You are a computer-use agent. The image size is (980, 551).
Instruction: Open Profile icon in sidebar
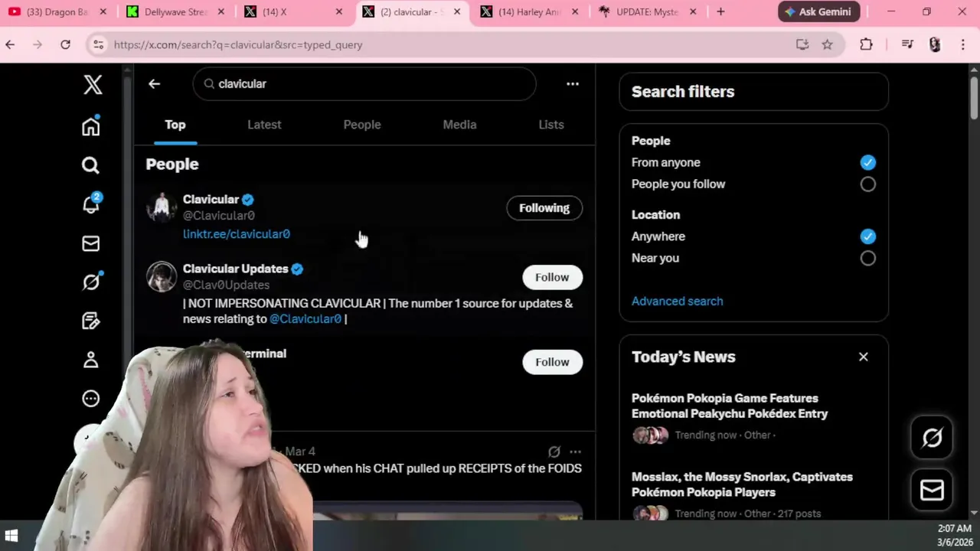click(90, 360)
